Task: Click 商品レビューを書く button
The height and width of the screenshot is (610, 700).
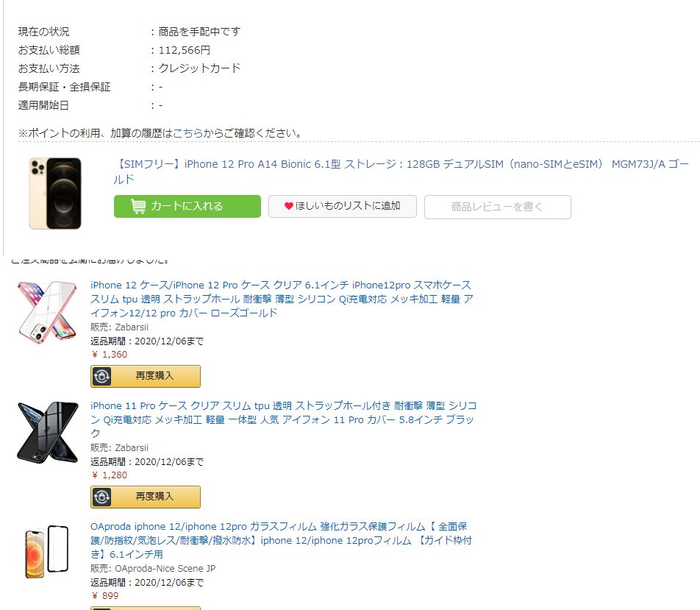Action: 497,207
